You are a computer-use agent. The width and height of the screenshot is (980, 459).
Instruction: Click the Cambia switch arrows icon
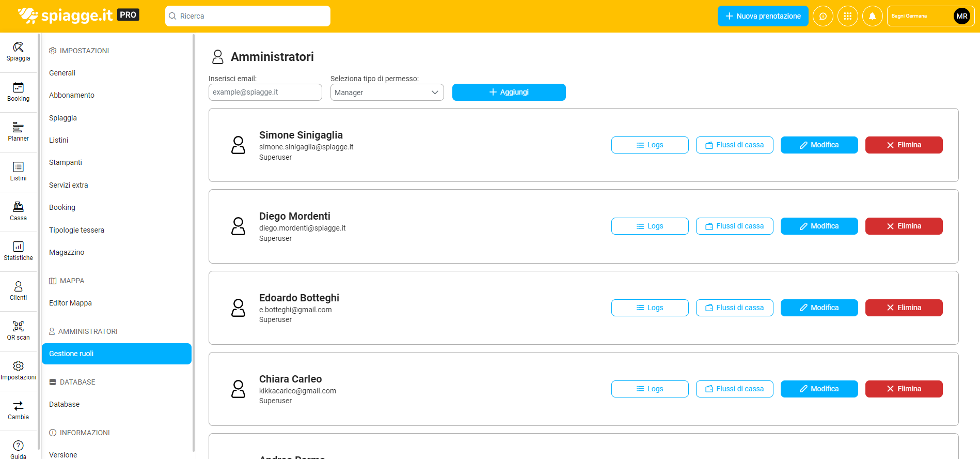click(18, 406)
